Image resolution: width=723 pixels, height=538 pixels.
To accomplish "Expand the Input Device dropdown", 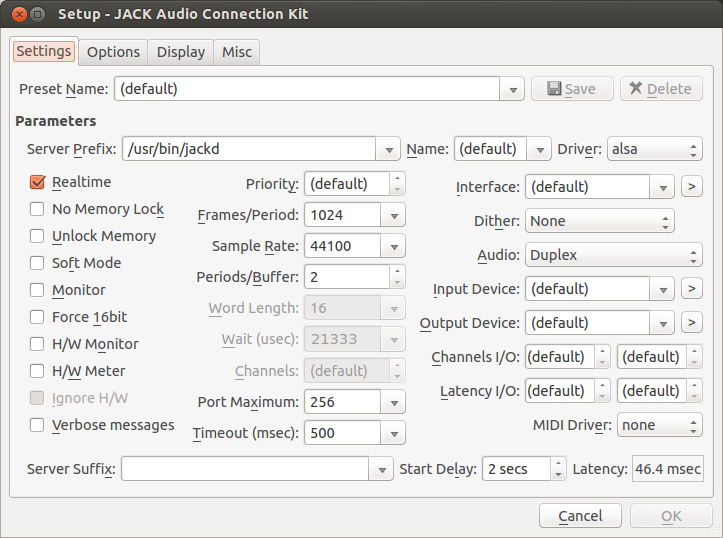I will click(663, 289).
